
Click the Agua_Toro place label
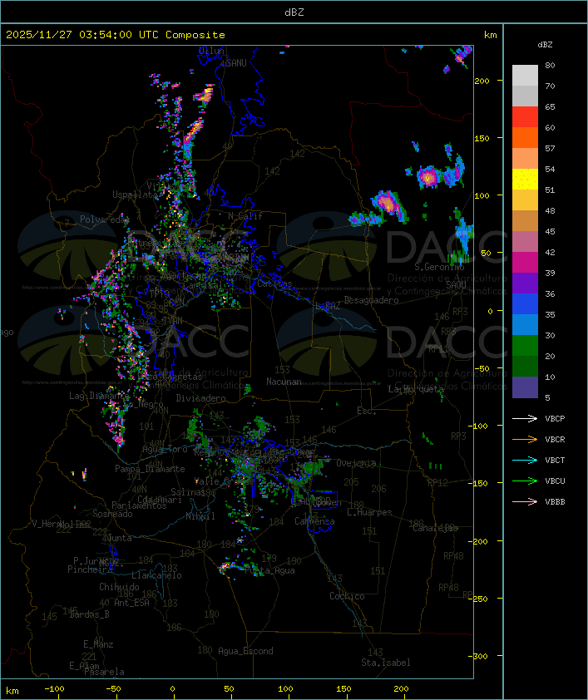(x=165, y=449)
